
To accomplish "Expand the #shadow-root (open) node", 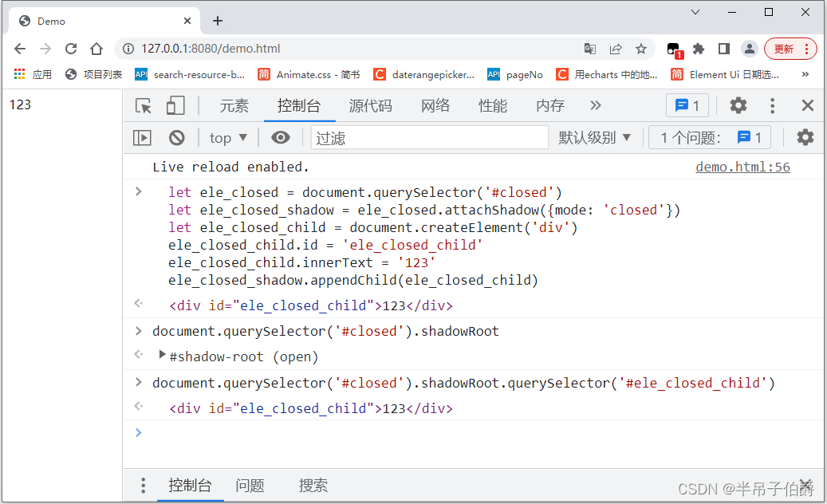I will pos(163,356).
